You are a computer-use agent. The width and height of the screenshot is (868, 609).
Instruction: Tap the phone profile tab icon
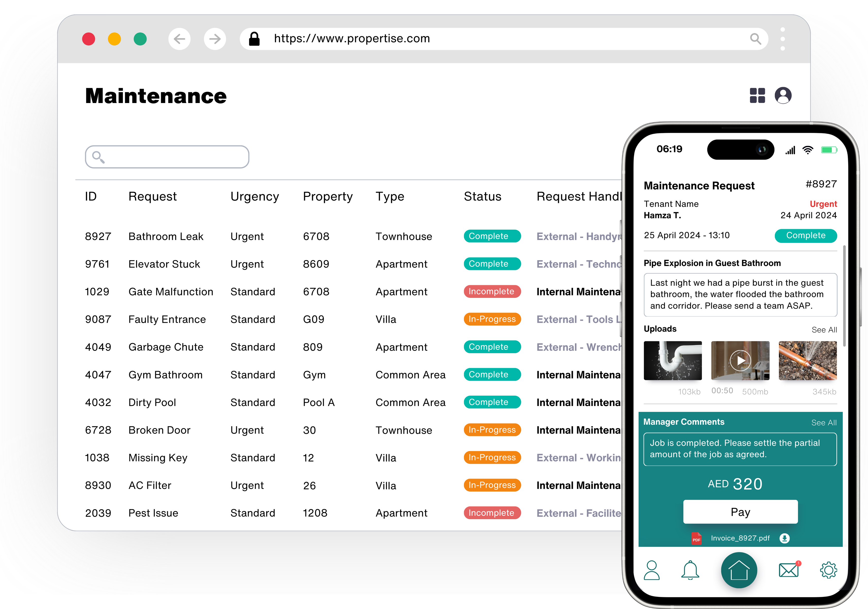point(652,570)
